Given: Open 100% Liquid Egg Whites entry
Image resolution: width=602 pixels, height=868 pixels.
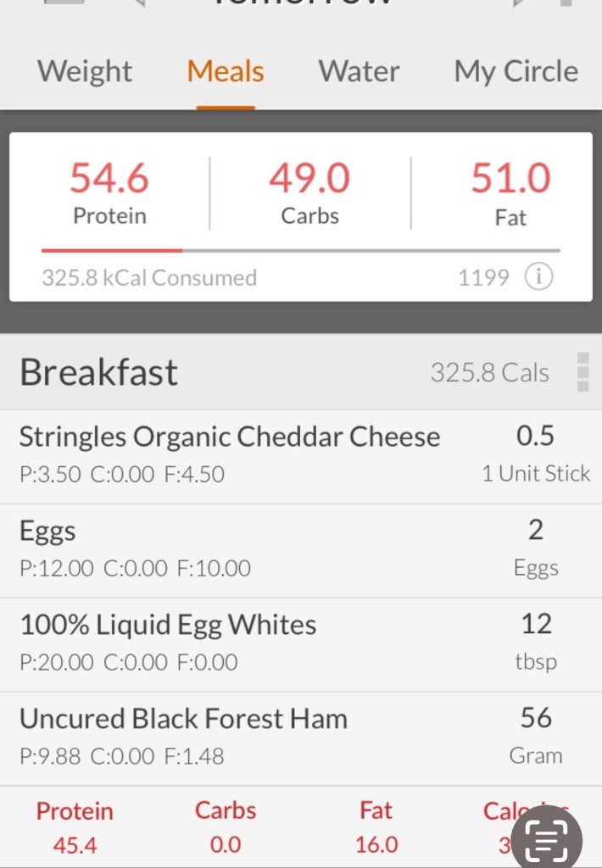Looking at the screenshot, I should 168,626.
